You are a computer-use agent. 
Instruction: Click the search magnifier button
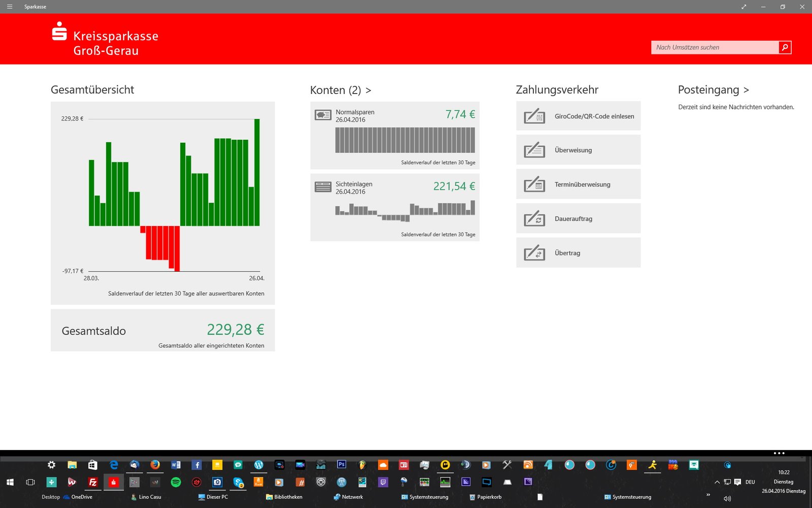[x=785, y=47]
